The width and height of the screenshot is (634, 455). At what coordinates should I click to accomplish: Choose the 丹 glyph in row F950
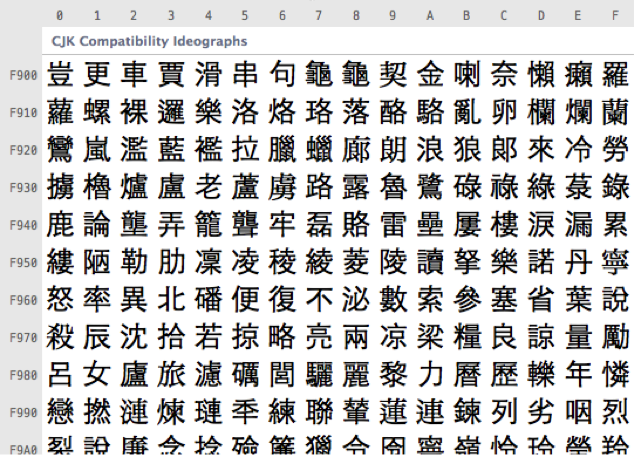(x=578, y=262)
